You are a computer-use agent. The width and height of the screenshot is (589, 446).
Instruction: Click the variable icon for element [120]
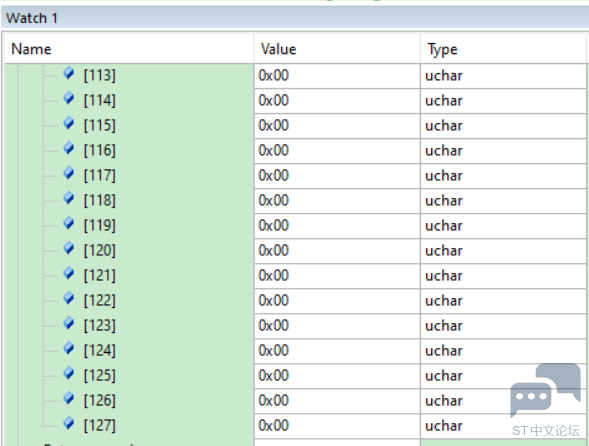(69, 248)
